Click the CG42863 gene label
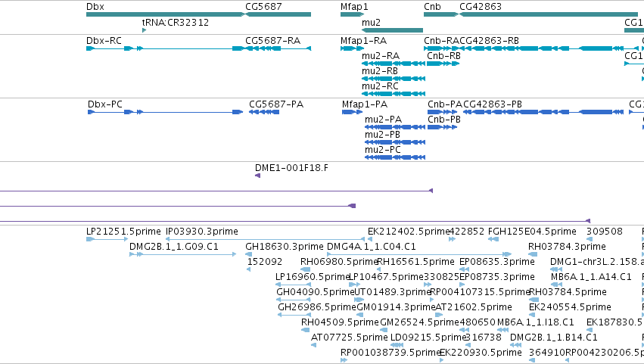 480,7
